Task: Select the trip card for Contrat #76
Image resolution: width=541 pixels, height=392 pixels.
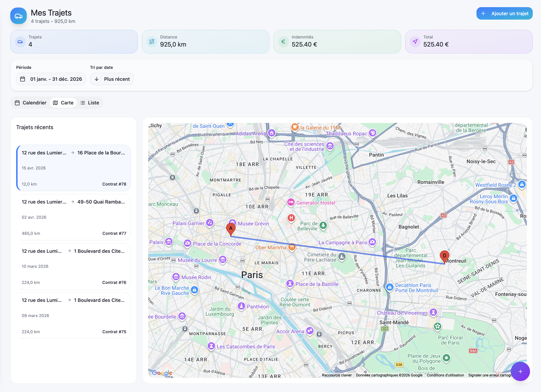Action: point(74,266)
